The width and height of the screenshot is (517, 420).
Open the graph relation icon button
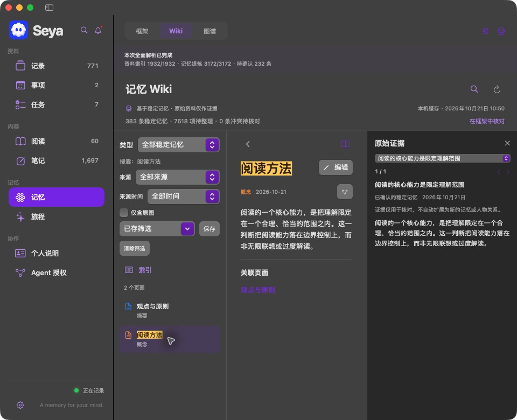coord(345,192)
